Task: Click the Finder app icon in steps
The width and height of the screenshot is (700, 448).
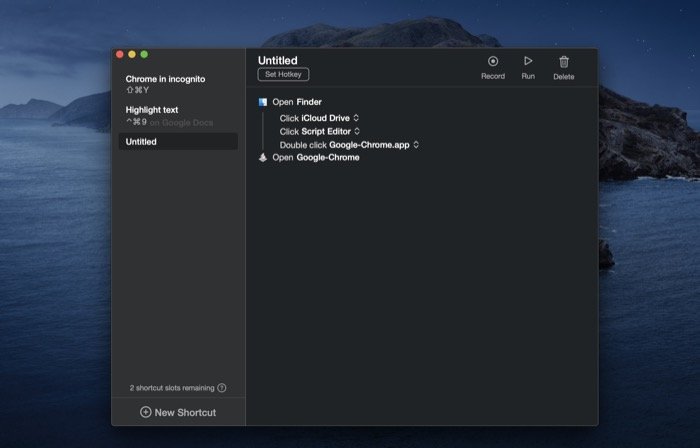Action: 263,102
